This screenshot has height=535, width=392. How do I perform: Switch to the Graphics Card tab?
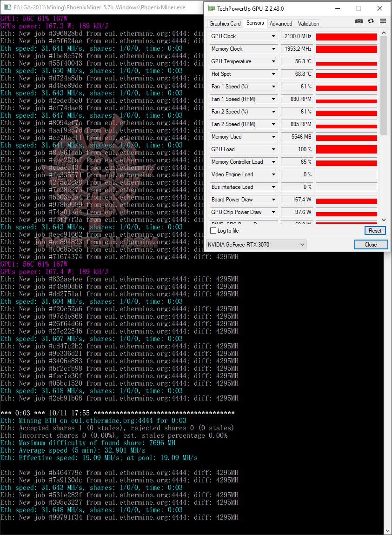click(x=225, y=24)
